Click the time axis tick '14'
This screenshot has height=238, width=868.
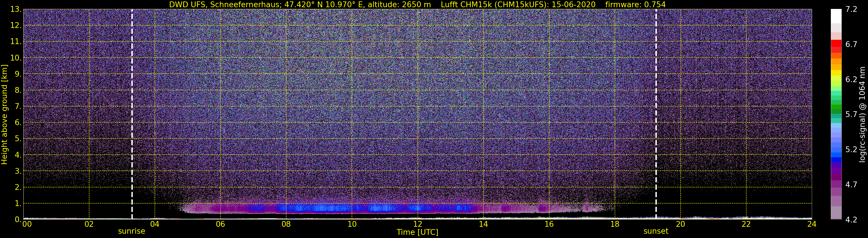[483, 224]
